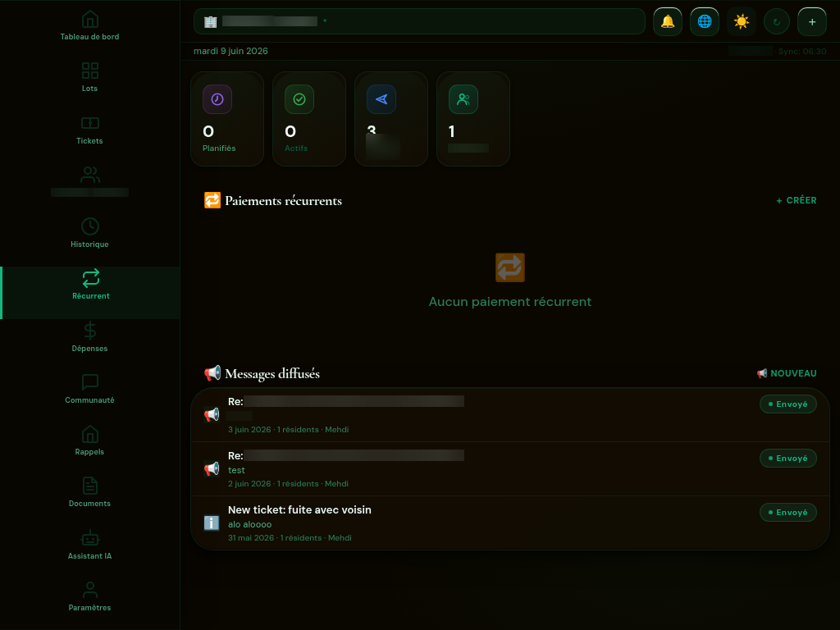Click Envoyé badge on test message
Screen dimensions: 840x630
pyautogui.click(x=788, y=458)
